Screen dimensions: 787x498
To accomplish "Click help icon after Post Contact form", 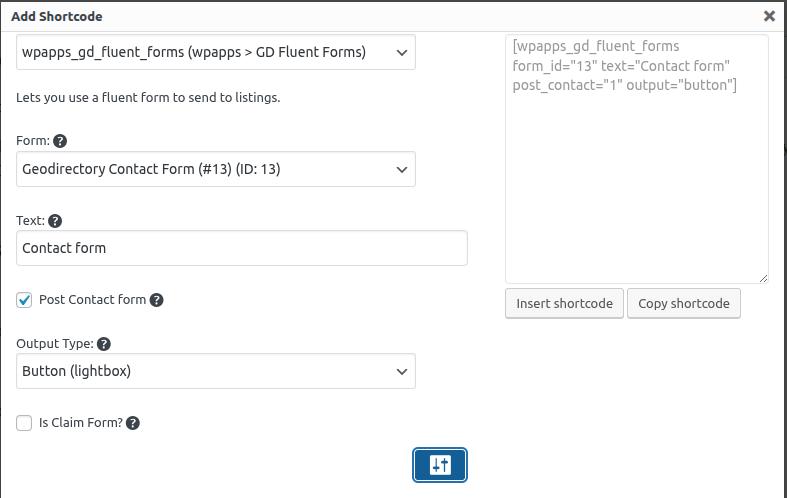I will (157, 300).
